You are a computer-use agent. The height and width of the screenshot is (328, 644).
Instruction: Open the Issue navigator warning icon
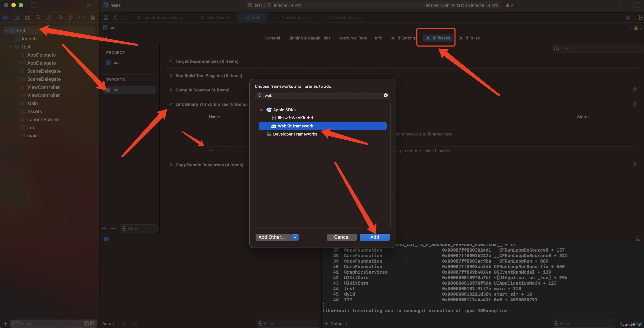tap(49, 17)
